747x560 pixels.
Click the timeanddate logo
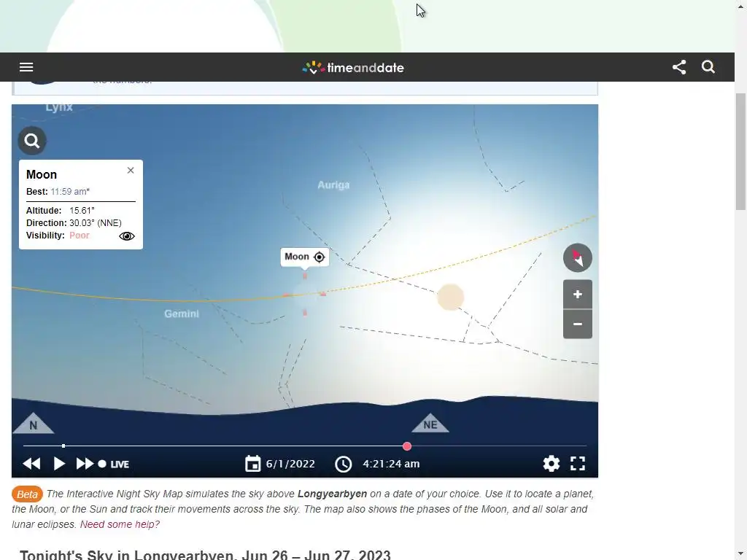tap(353, 68)
